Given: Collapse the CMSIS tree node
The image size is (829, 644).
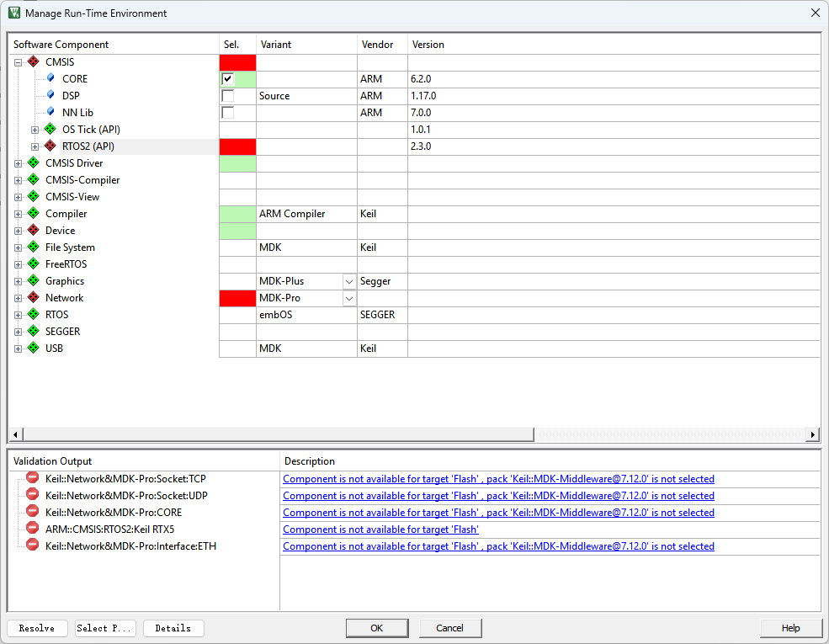Looking at the screenshot, I should pyautogui.click(x=18, y=62).
